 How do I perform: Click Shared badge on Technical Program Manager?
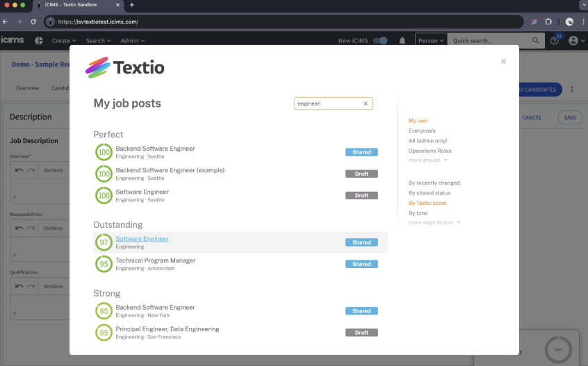[x=361, y=264]
